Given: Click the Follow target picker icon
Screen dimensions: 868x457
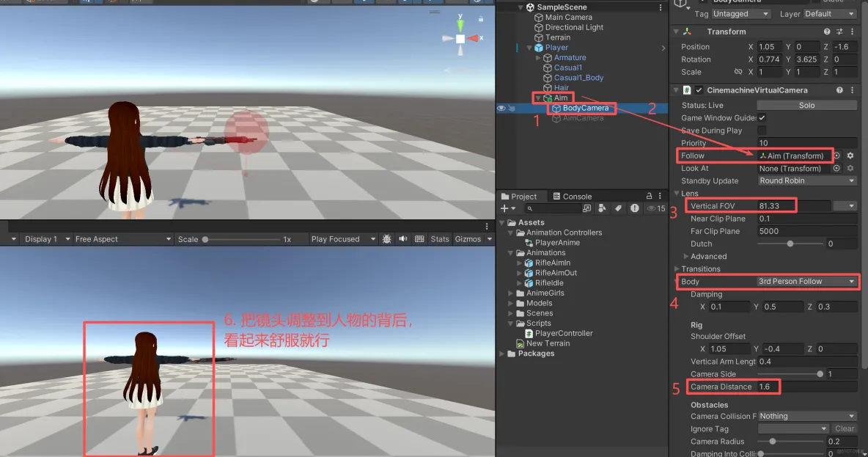Looking at the screenshot, I should click(x=836, y=156).
